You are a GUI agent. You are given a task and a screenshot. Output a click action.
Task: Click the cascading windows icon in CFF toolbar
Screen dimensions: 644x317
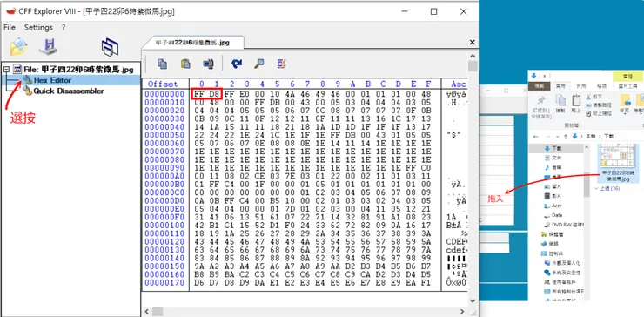(110, 47)
